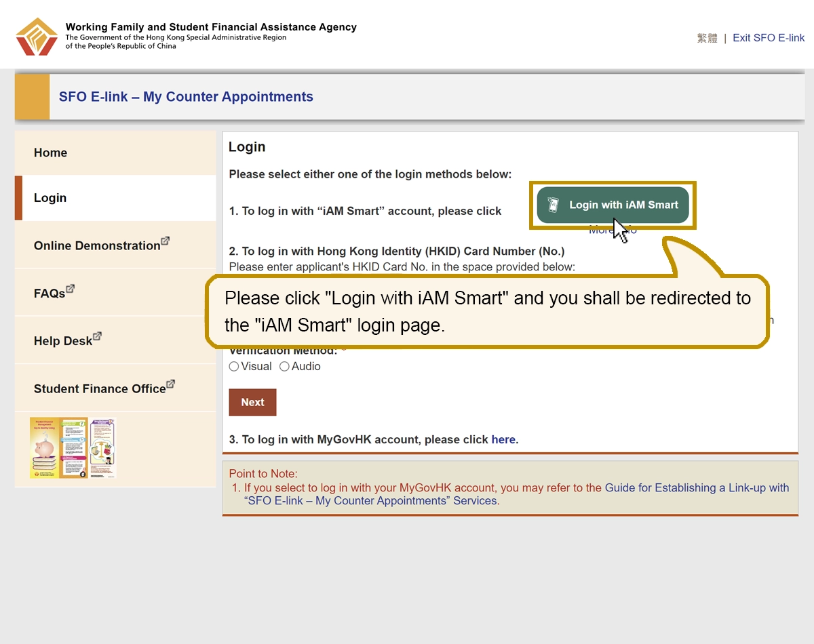This screenshot has height=644, width=814.
Task: Open the FAQs sidebar link
Action: click(115, 293)
